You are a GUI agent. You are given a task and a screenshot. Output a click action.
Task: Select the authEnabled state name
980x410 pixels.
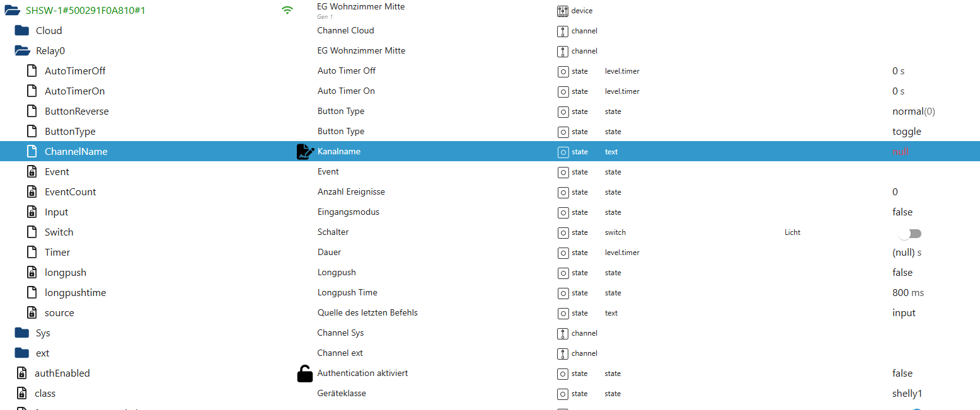point(62,373)
